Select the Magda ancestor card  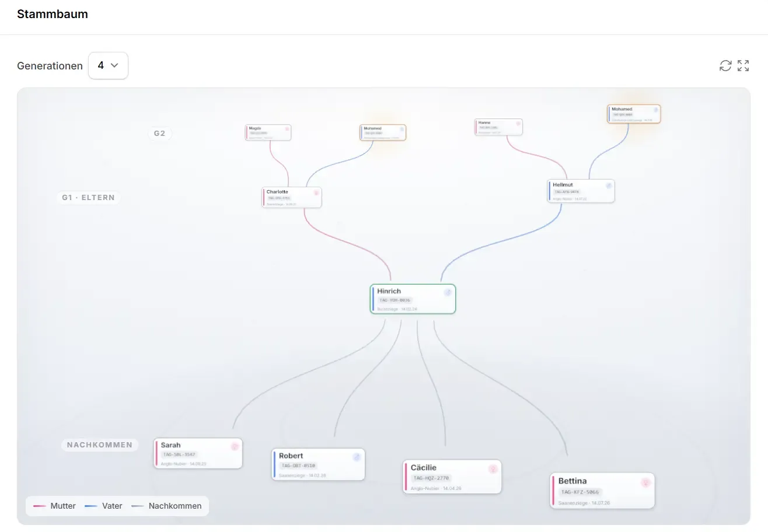268,132
